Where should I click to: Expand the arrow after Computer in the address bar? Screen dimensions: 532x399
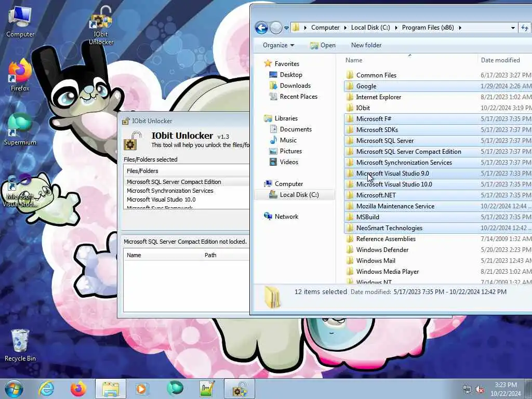click(345, 28)
